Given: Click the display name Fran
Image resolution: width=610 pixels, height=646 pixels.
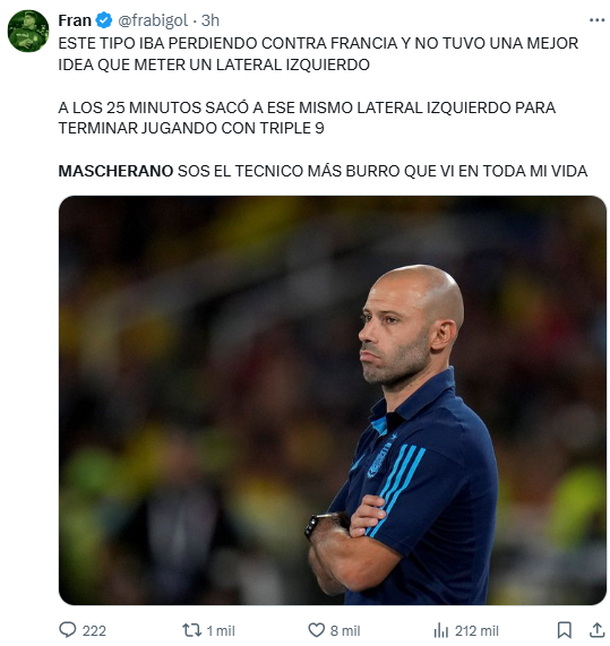Looking at the screenshot, I should tap(75, 20).
